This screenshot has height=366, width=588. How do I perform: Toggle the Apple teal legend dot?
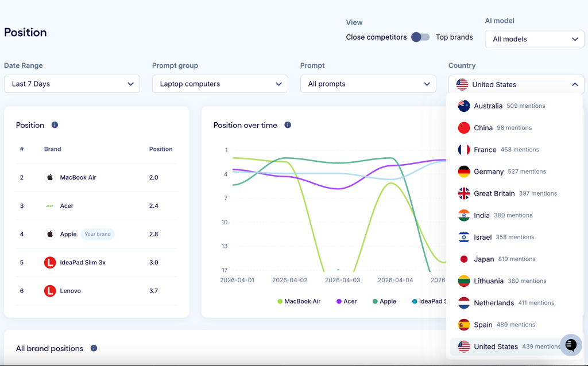click(x=375, y=302)
